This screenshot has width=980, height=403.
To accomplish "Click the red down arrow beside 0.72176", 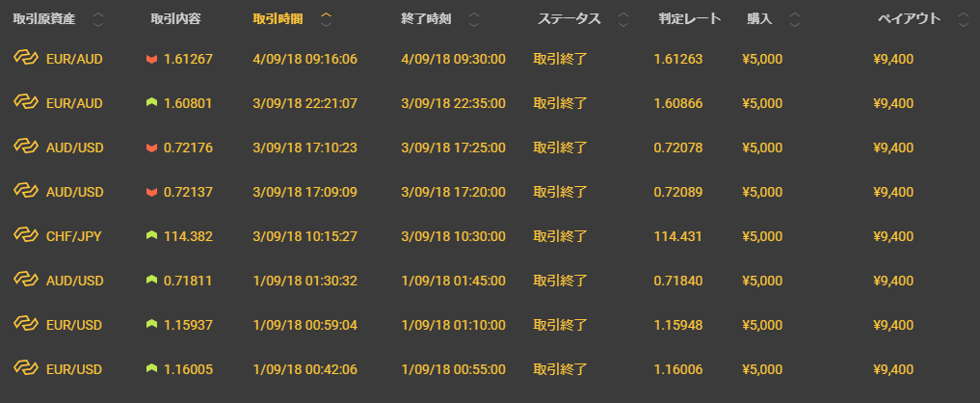I will click(x=151, y=148).
